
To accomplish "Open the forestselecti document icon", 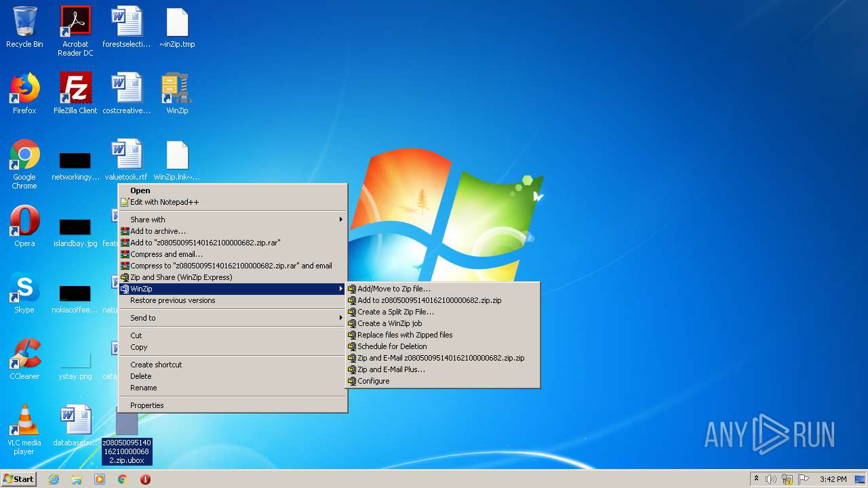I will tap(127, 28).
